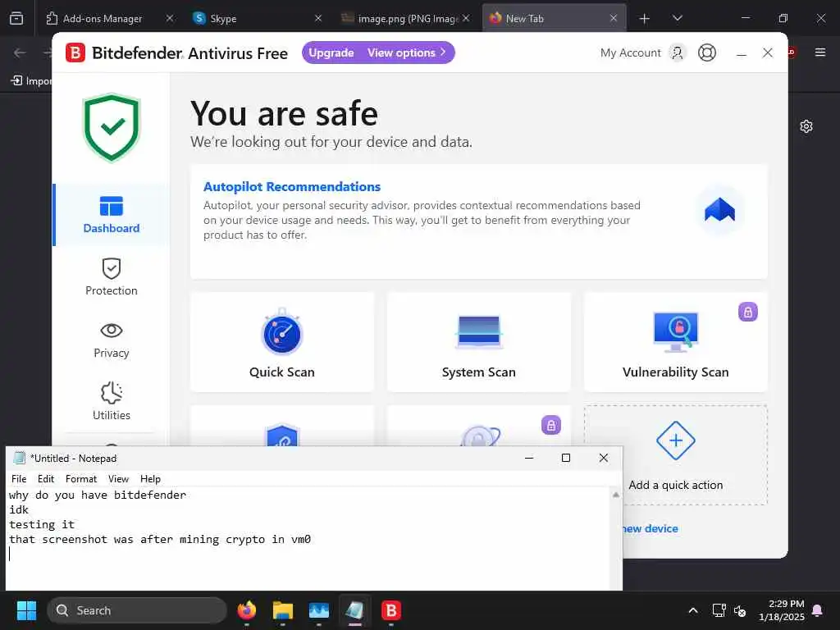Click My Account text
The height and width of the screenshot is (630, 840).
(631, 52)
